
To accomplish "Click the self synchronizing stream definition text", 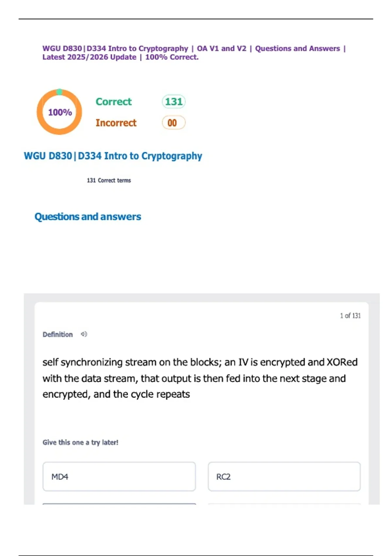I will [x=200, y=378].
